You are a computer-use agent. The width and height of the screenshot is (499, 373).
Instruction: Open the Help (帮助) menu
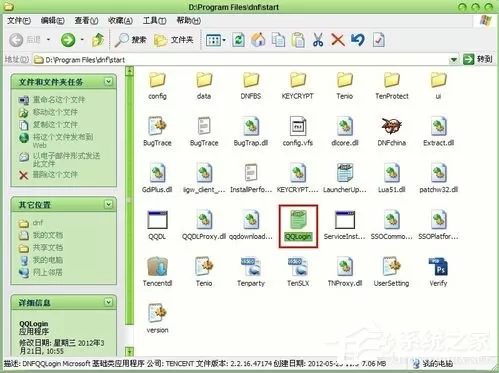pyautogui.click(x=188, y=21)
